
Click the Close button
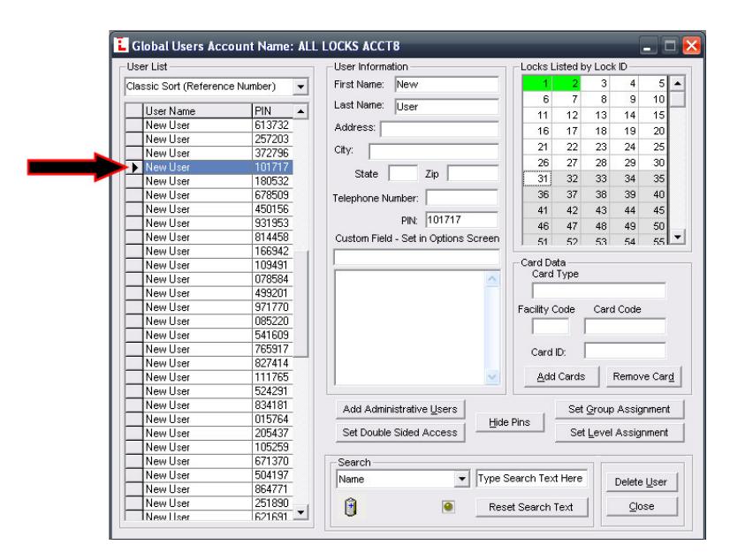click(641, 506)
